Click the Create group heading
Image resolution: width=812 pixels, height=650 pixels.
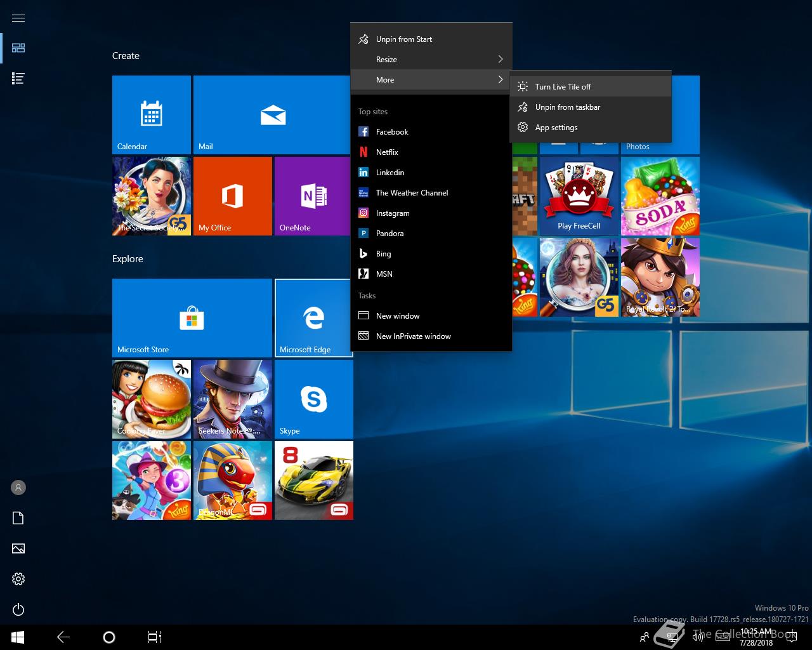tap(126, 56)
